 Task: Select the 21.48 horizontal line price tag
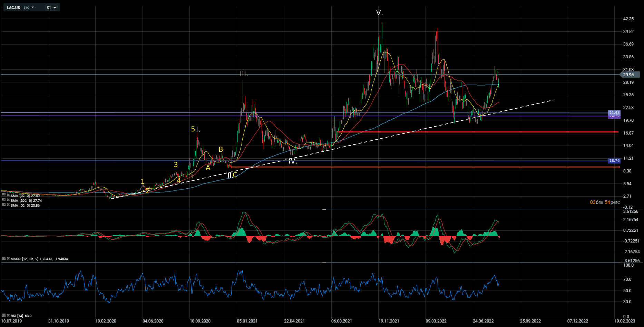(614, 112)
